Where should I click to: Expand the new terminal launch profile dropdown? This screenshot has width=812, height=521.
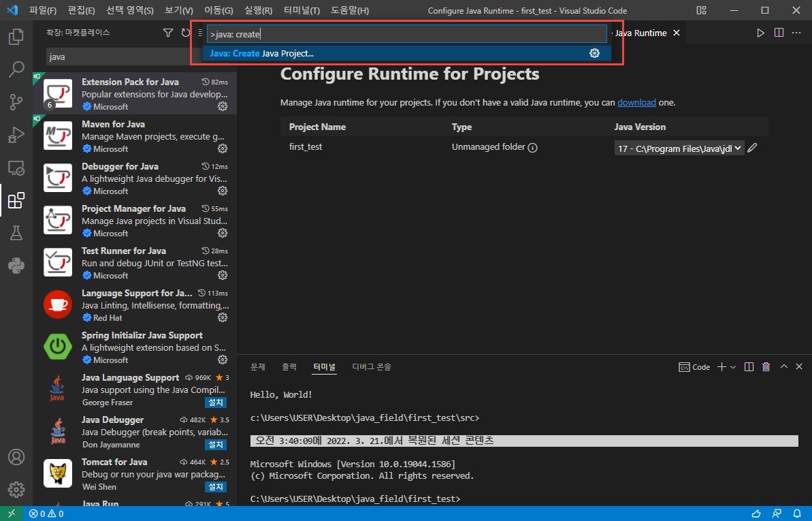(733, 367)
